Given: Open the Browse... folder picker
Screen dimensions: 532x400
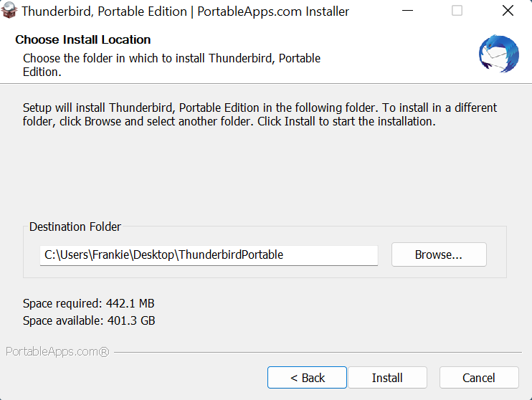Looking at the screenshot, I should pos(439,254).
